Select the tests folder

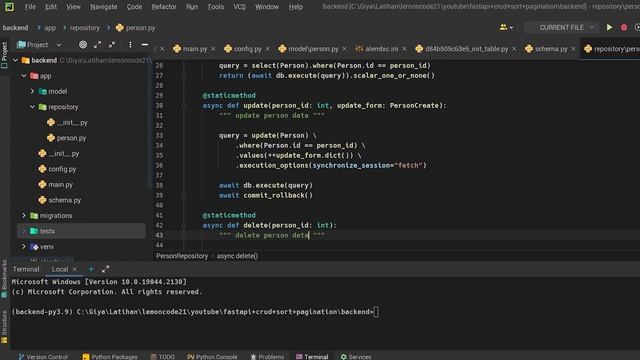81,231
